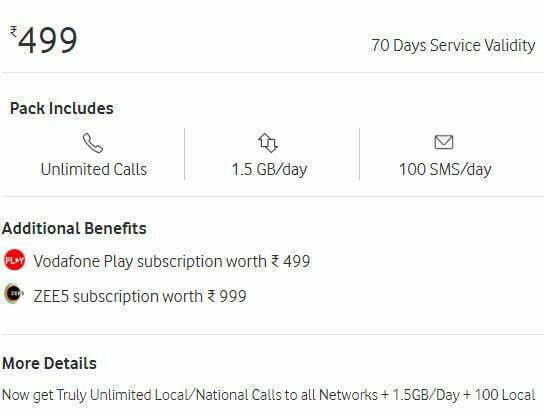The width and height of the screenshot is (544, 415).
Task: Select the 499 pack price
Action: click(48, 40)
